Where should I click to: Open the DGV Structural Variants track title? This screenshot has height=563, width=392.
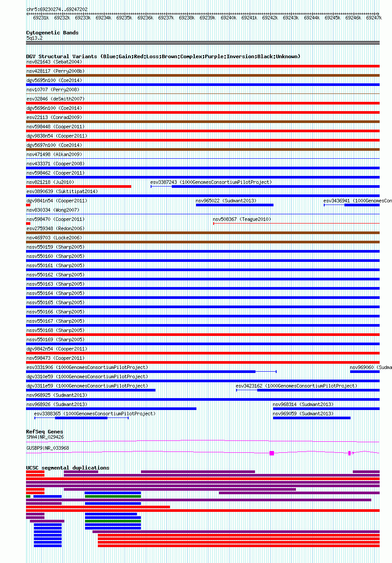163,56
